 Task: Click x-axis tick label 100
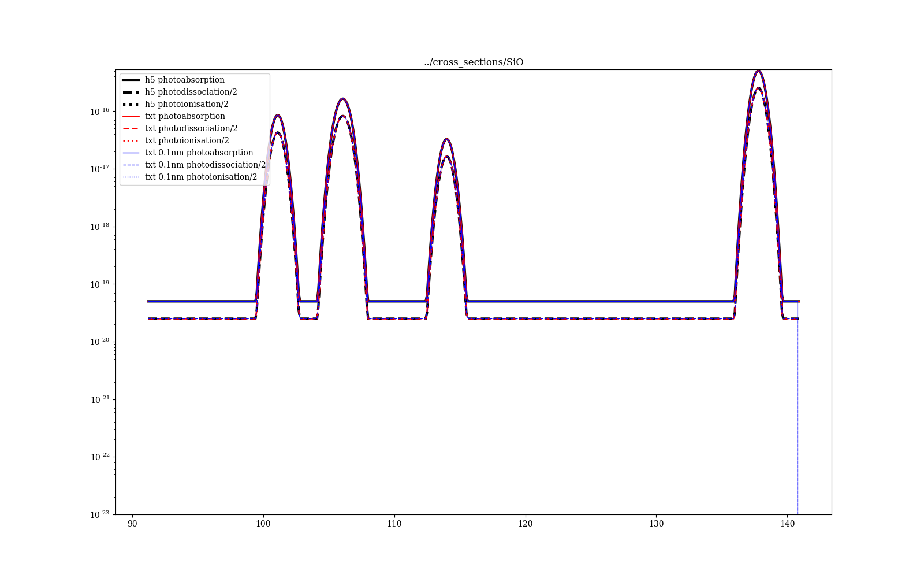263,524
